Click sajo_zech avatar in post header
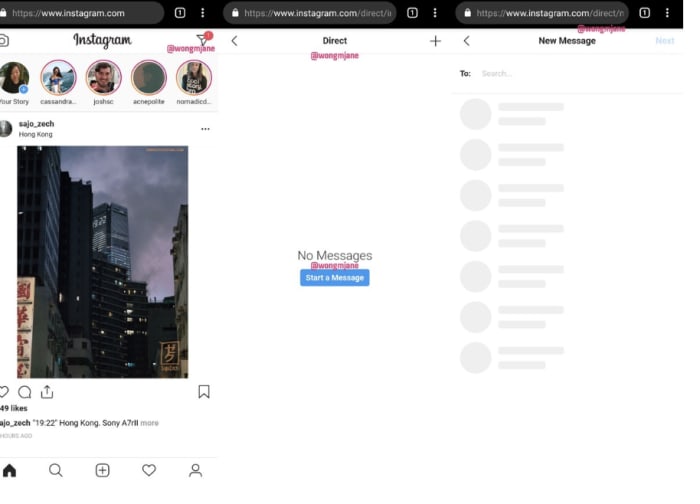Viewport: 700px width, 504px height. (x=5, y=129)
